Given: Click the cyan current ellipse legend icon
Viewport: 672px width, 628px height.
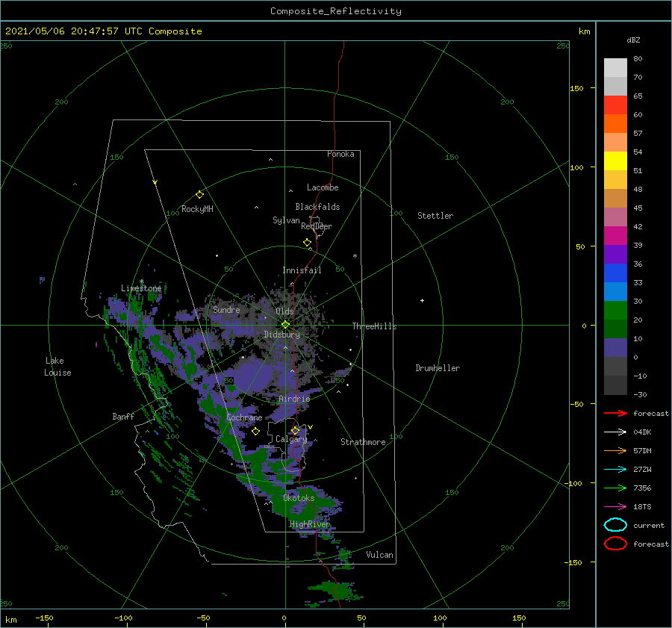Looking at the screenshot, I should pos(615,525).
